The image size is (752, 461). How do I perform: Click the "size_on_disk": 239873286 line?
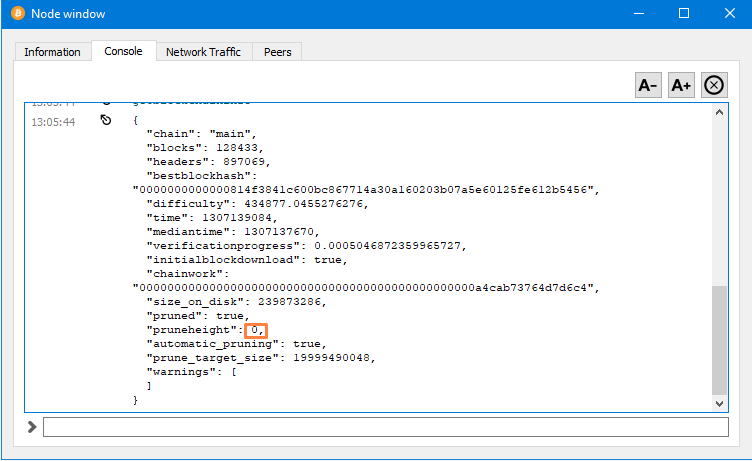click(236, 302)
